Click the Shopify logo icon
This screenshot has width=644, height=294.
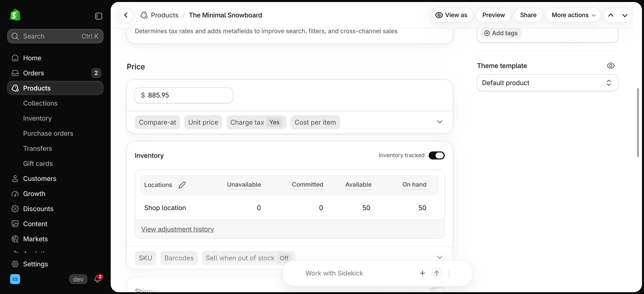tap(15, 15)
